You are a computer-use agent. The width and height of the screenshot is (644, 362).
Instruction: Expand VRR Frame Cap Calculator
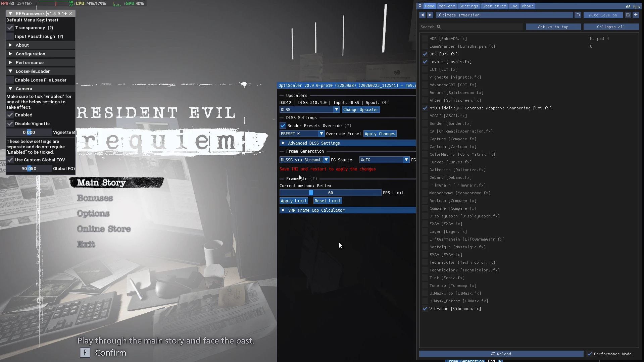point(348,210)
